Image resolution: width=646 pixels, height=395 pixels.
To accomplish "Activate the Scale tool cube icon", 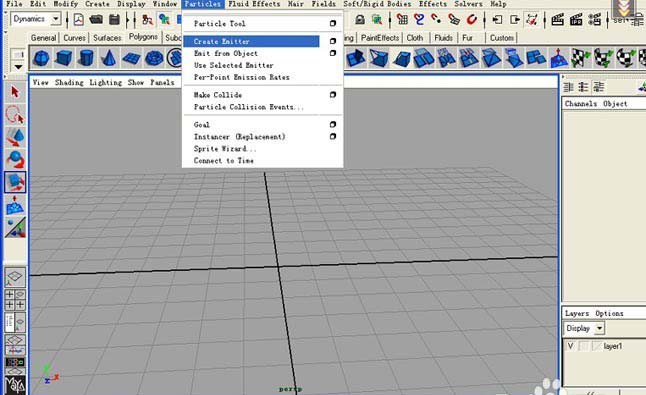I will click(x=15, y=182).
